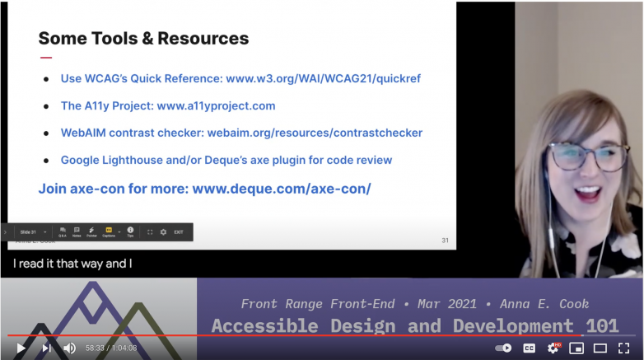Screen dimensions: 644x360
Task: Expand Captions options arrow
Action: click(119, 232)
